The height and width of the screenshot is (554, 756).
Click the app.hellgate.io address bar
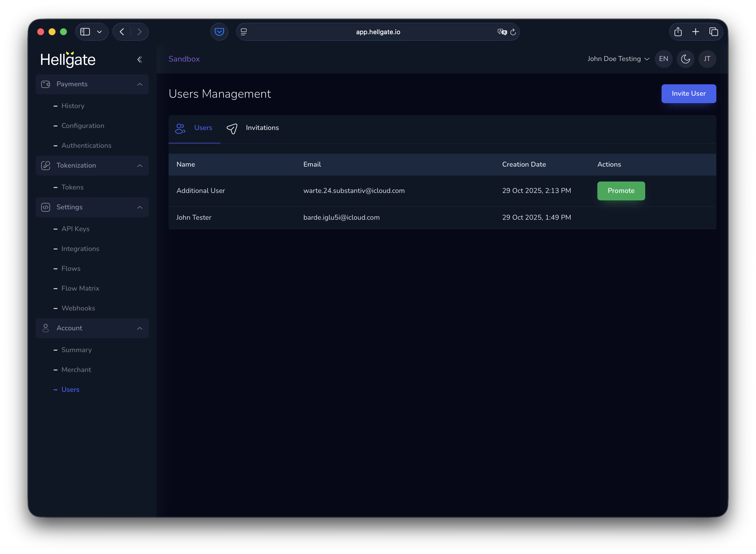point(378,32)
